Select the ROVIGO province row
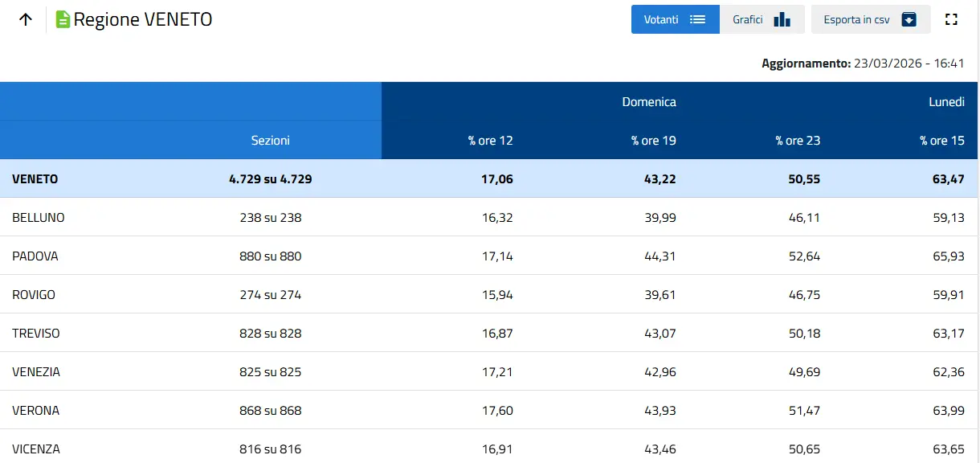 [x=34, y=295]
